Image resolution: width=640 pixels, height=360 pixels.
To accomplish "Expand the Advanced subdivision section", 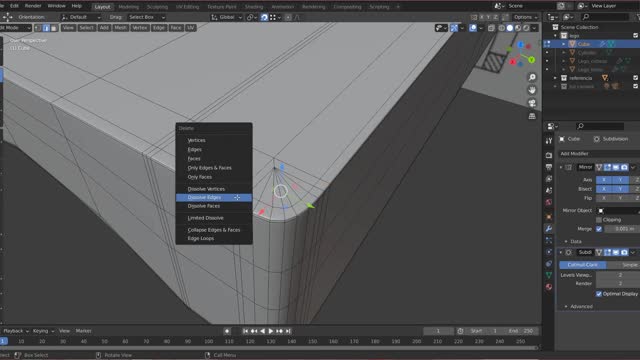I will (579, 307).
